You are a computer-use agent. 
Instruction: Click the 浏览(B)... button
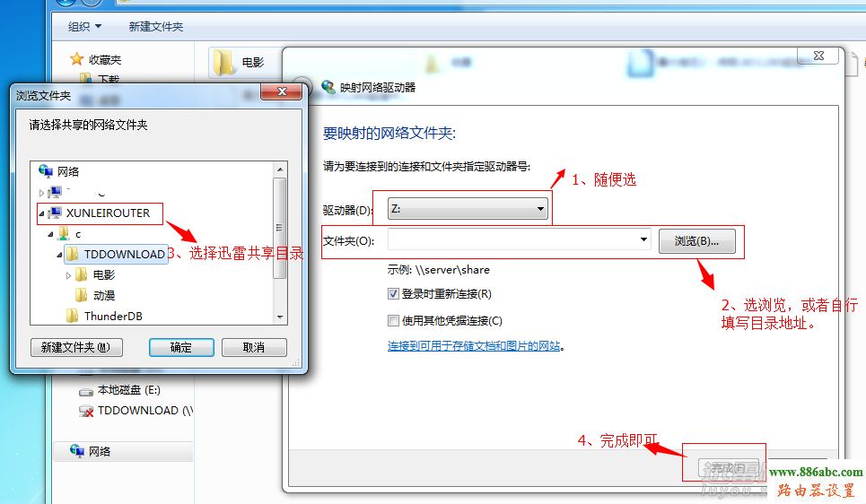(x=697, y=241)
